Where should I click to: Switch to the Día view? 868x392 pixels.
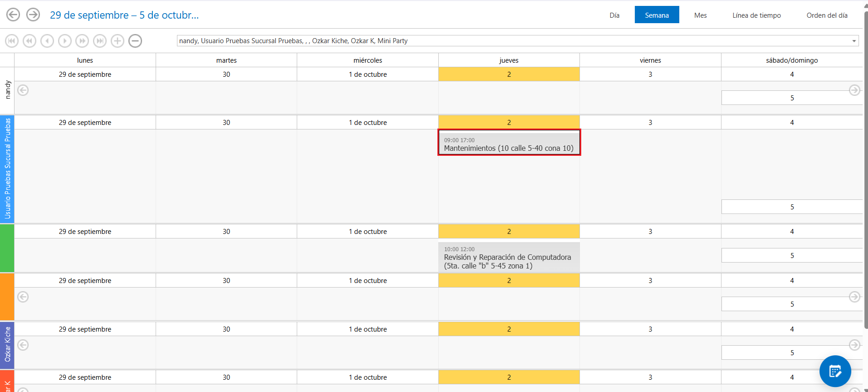click(614, 15)
